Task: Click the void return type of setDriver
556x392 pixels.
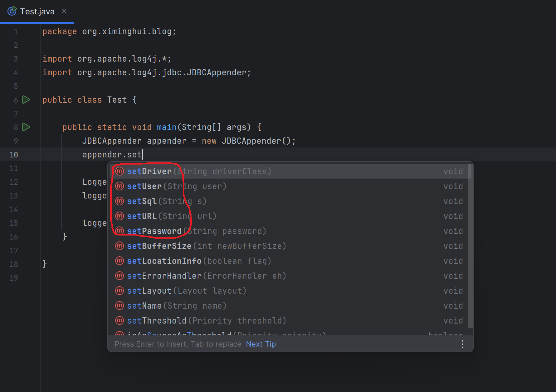Action: pyautogui.click(x=453, y=171)
